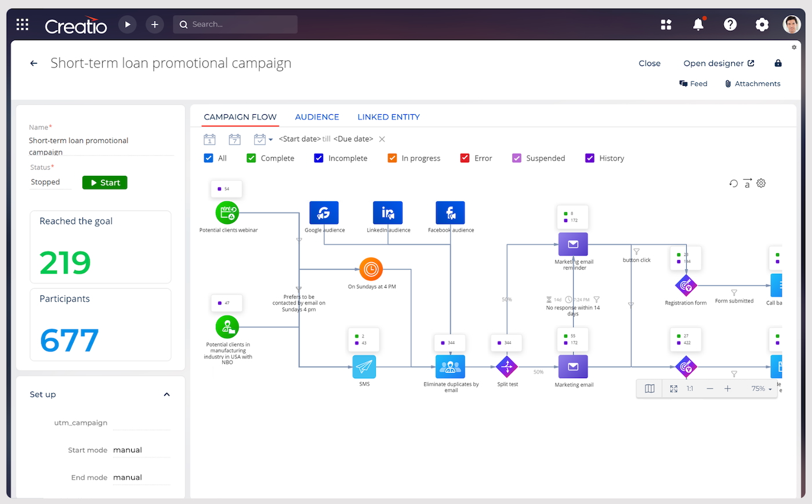This screenshot has height=504, width=812.
Task: Switch to the Linked Entity tab
Action: [389, 117]
